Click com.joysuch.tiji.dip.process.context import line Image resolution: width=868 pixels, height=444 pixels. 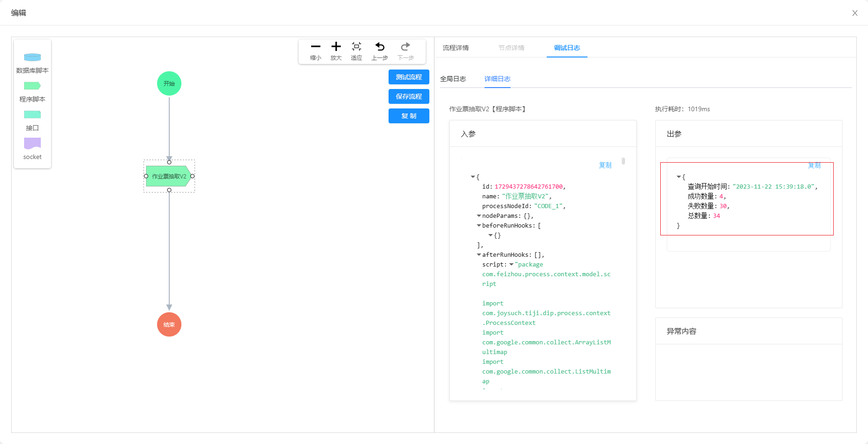pyautogui.click(x=546, y=313)
